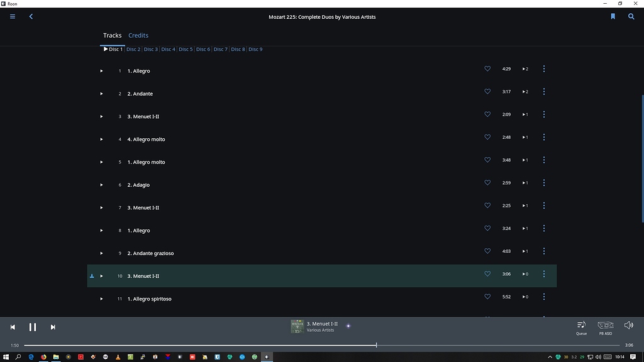
Task: Open three-dot menu for track 4 Allegro molto
Action: [x=544, y=137]
